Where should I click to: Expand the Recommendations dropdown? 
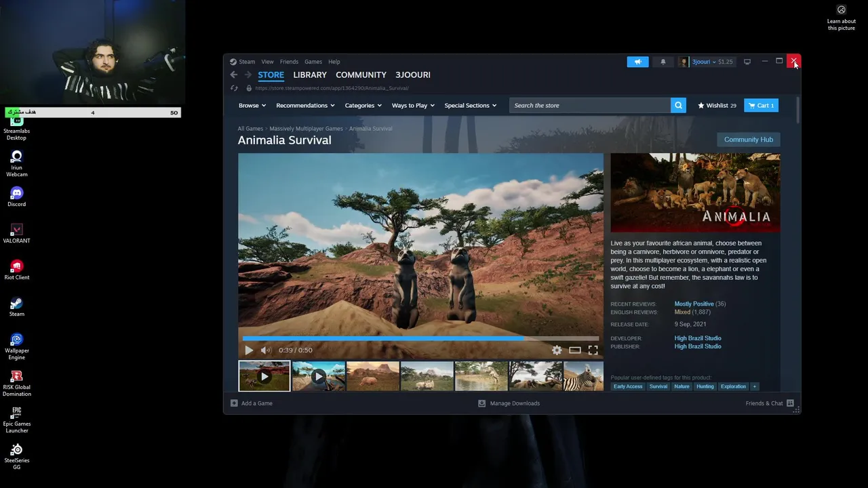(x=306, y=106)
